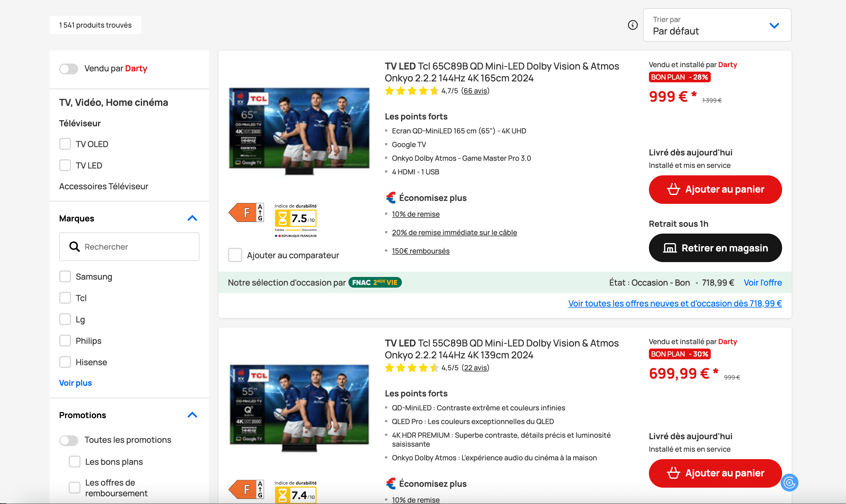Collapse the Promotions filter section
Viewport: 846px width, 504px height.
coord(192,415)
